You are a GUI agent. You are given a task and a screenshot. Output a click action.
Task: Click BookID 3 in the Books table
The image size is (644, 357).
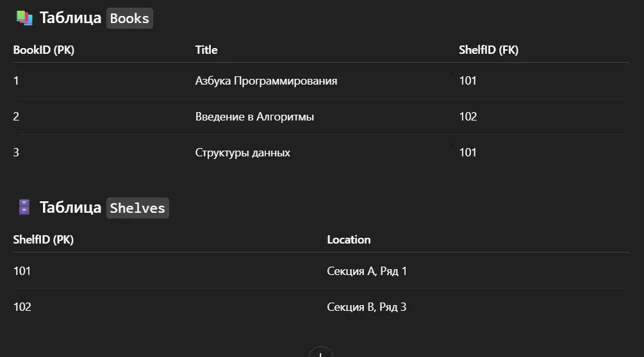point(16,153)
